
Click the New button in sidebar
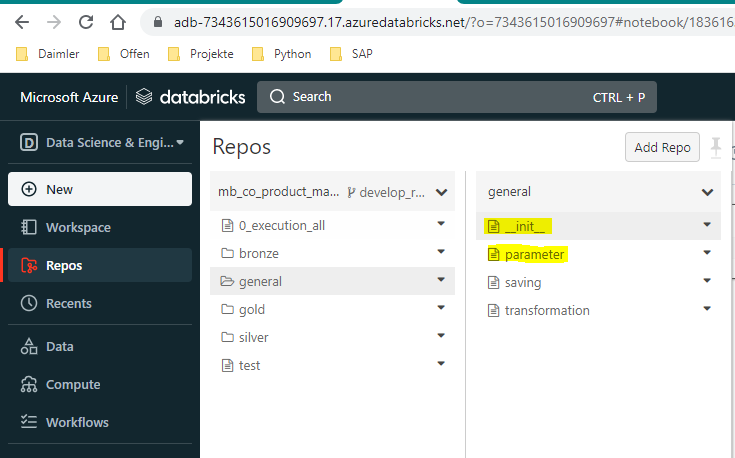[99, 189]
